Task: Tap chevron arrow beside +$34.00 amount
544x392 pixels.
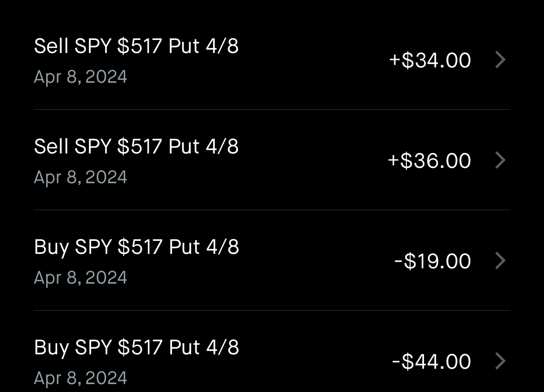Action: [x=500, y=60]
